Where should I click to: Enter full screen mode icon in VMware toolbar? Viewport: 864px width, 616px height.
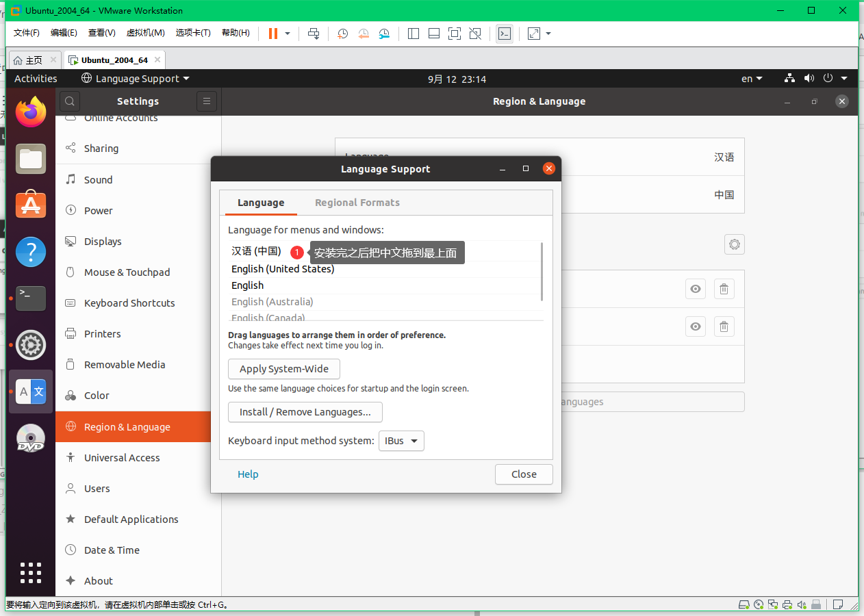(455, 34)
